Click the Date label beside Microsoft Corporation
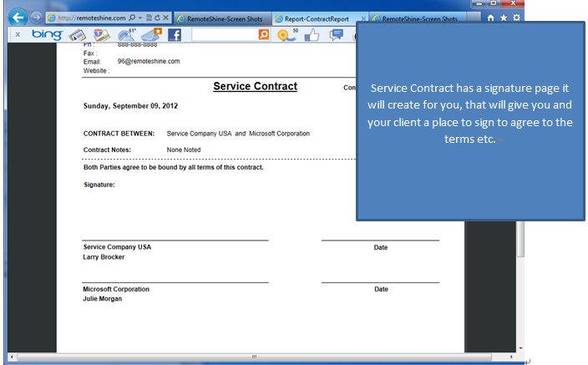The image size is (588, 365). (381, 289)
